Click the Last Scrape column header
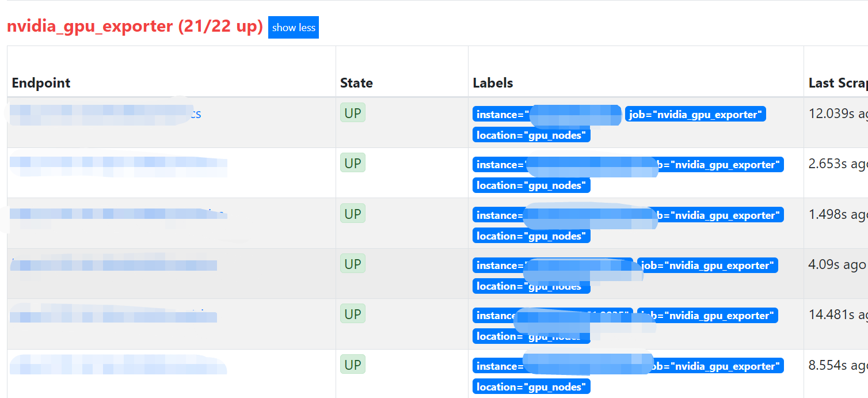 tap(838, 83)
